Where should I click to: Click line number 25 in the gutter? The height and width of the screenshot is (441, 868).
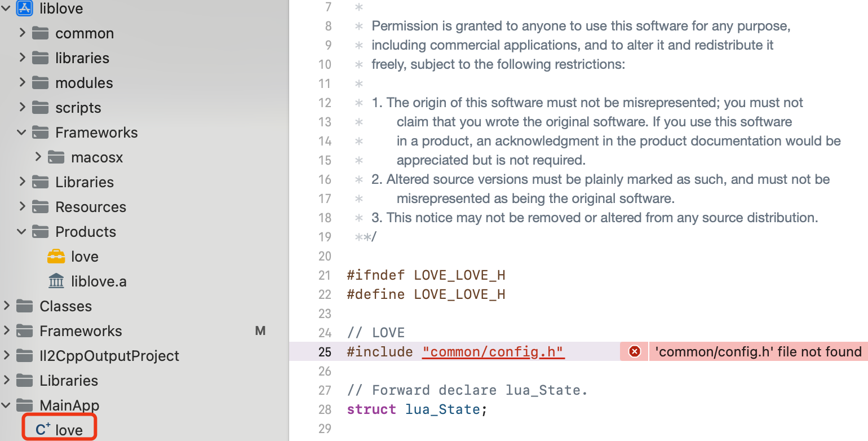pos(325,352)
